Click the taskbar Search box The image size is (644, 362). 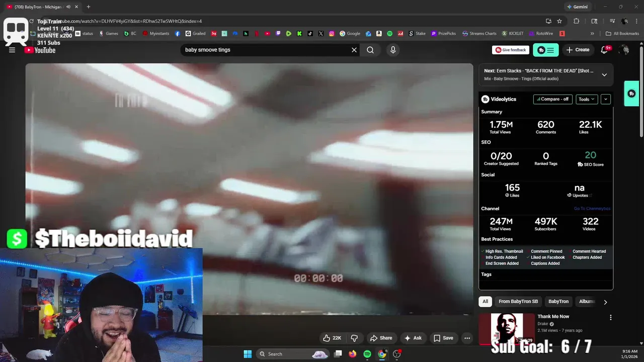[294, 354]
